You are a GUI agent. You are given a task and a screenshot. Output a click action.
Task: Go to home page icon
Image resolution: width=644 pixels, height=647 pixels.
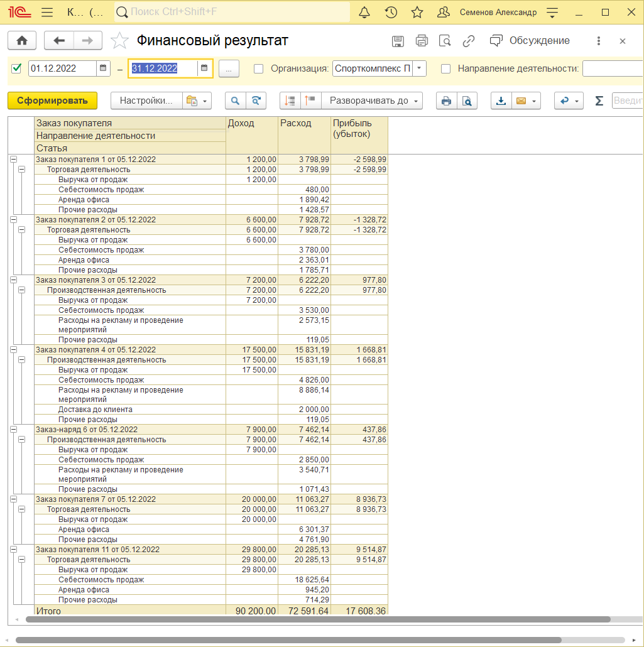22,40
